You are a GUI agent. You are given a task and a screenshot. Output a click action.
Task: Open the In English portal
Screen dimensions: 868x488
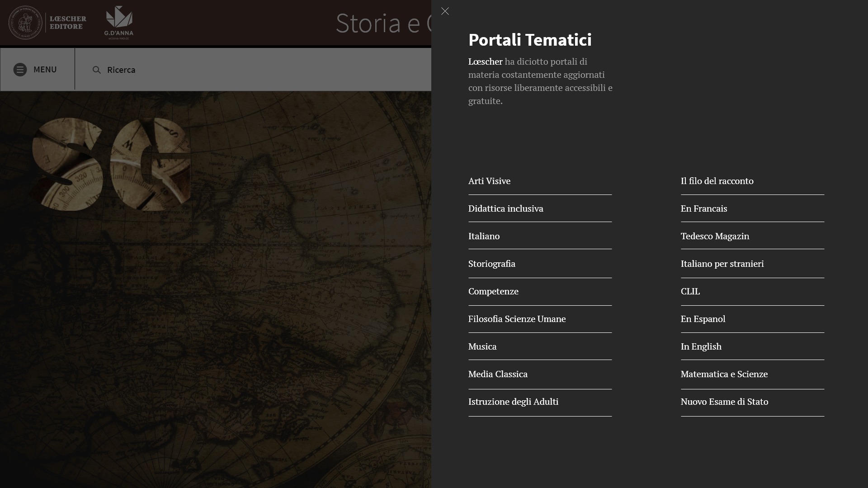click(x=701, y=346)
